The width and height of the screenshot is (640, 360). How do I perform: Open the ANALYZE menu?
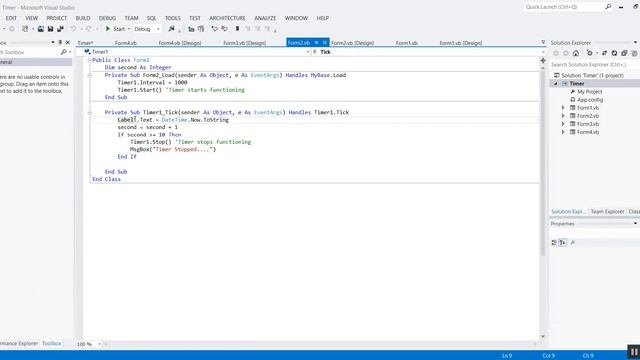point(265,18)
